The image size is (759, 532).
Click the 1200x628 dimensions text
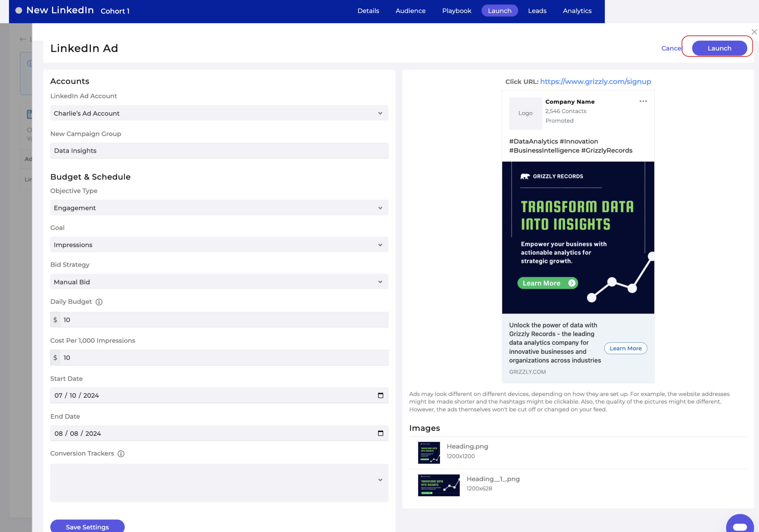point(479,488)
